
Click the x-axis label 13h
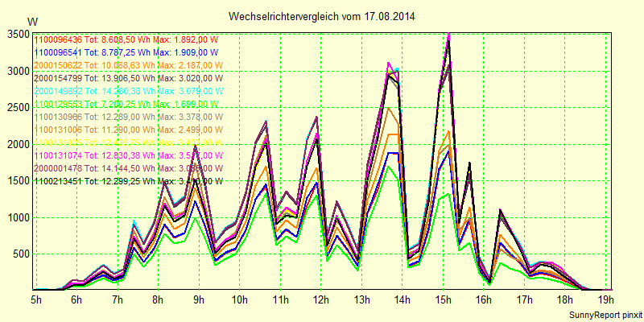coord(361,299)
